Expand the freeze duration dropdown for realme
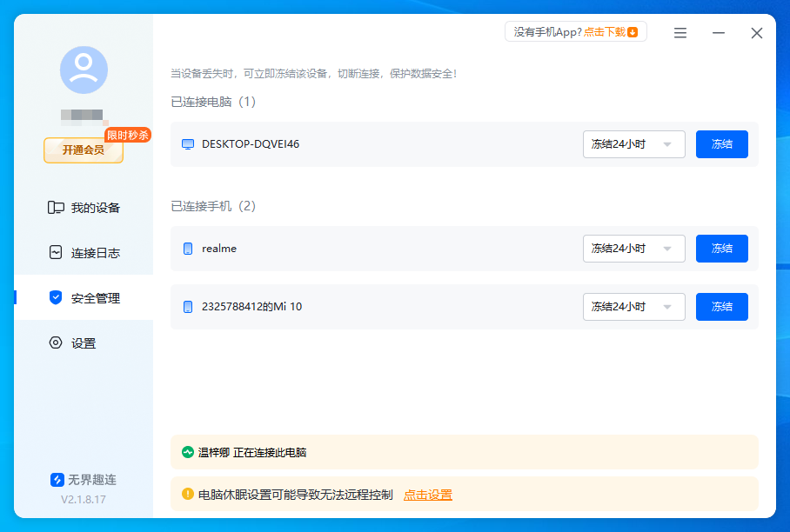Image resolution: width=790 pixels, height=532 pixels. point(633,249)
